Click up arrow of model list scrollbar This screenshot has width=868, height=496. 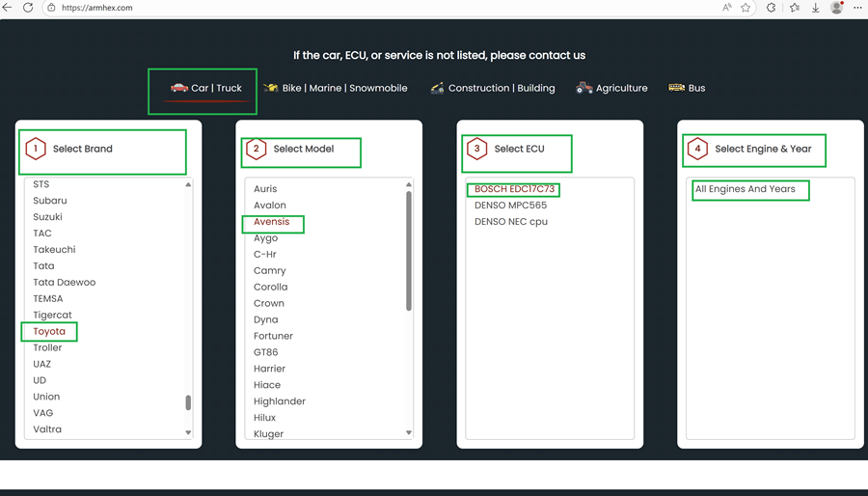coord(409,184)
